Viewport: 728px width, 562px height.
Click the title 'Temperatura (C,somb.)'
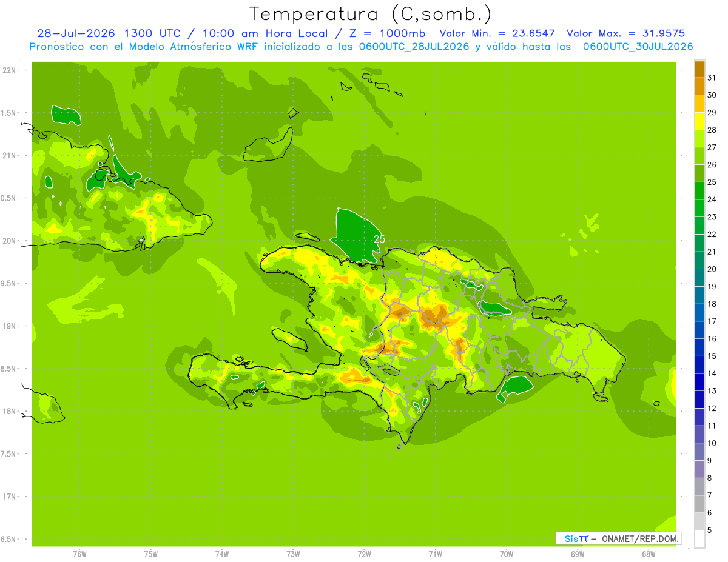pyautogui.click(x=370, y=14)
